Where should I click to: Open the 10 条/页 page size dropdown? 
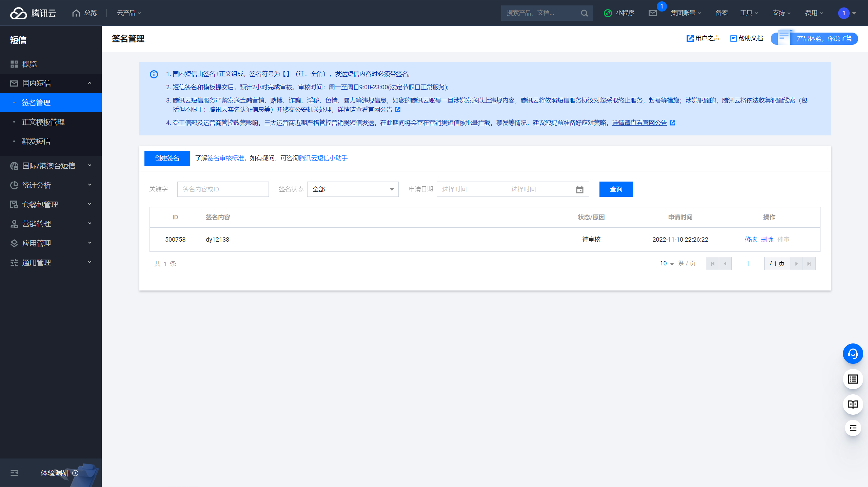pos(667,263)
